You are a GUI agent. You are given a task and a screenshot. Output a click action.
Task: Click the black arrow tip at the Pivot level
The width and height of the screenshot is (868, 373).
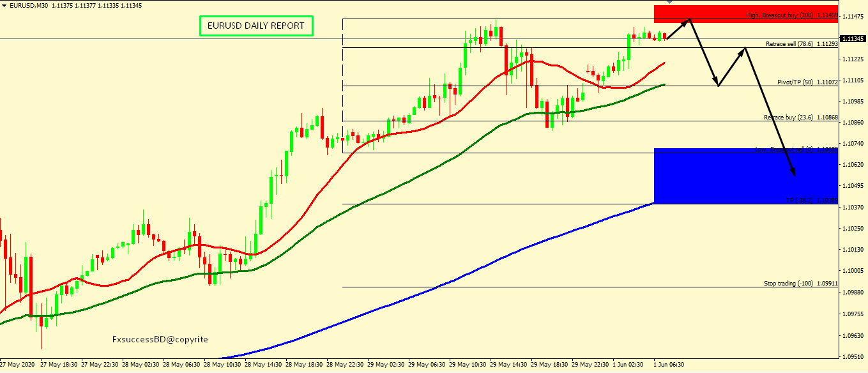coord(719,86)
